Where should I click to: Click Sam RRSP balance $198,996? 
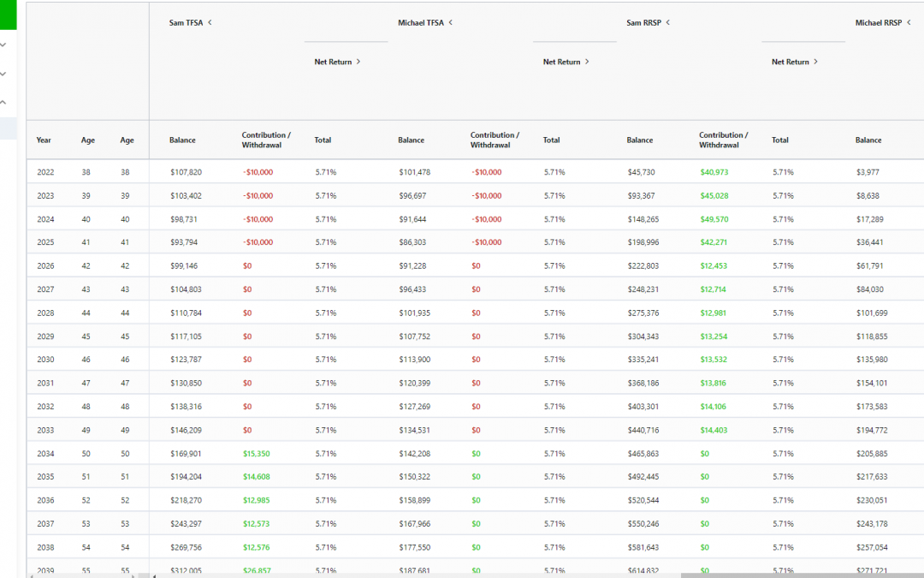click(x=643, y=241)
